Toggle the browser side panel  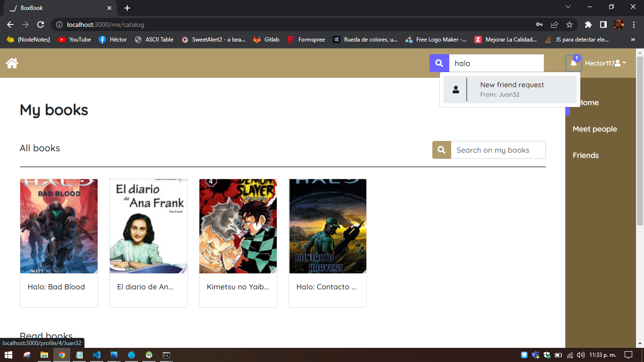[x=603, y=25]
